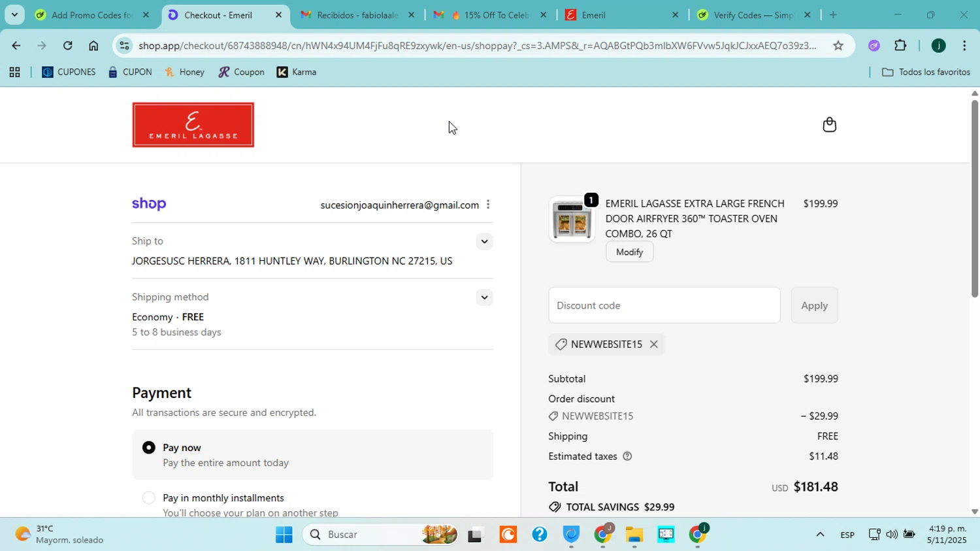Reload the checkout page
The image size is (980, 551).
click(x=68, y=46)
